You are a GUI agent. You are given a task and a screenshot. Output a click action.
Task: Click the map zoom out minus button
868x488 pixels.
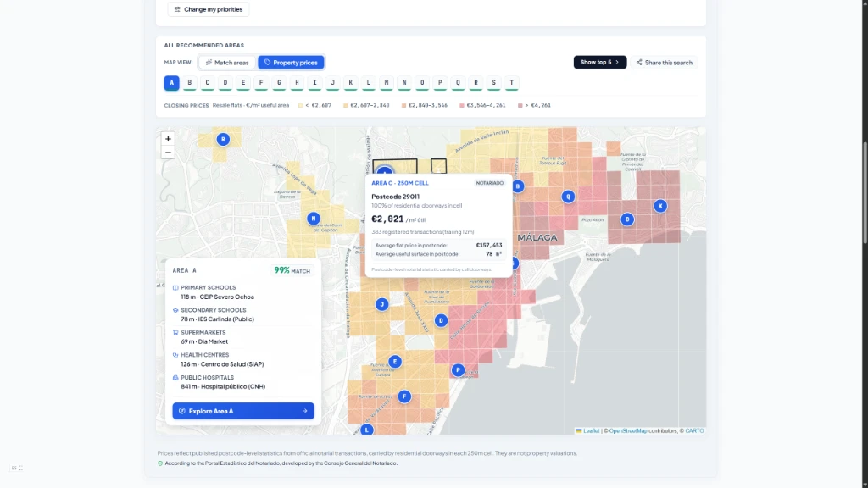tap(168, 152)
